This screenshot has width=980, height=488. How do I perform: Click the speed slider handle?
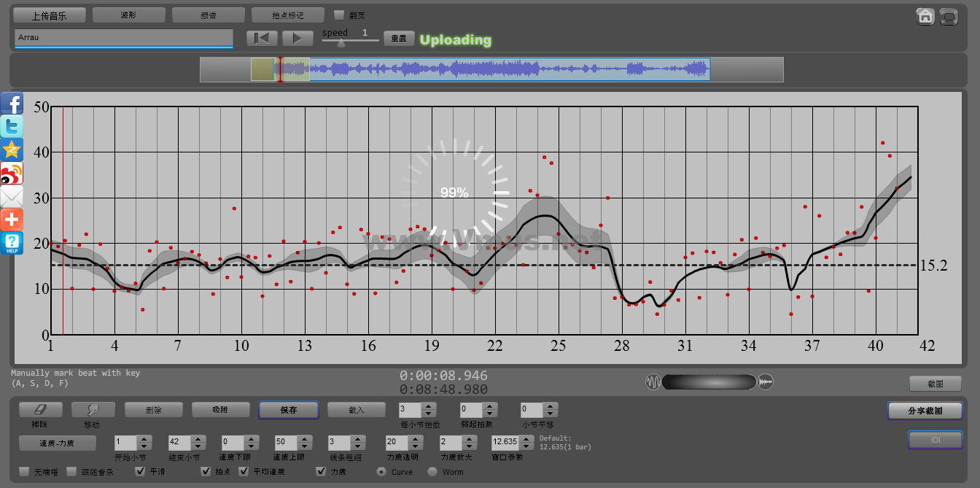pyautogui.click(x=341, y=43)
